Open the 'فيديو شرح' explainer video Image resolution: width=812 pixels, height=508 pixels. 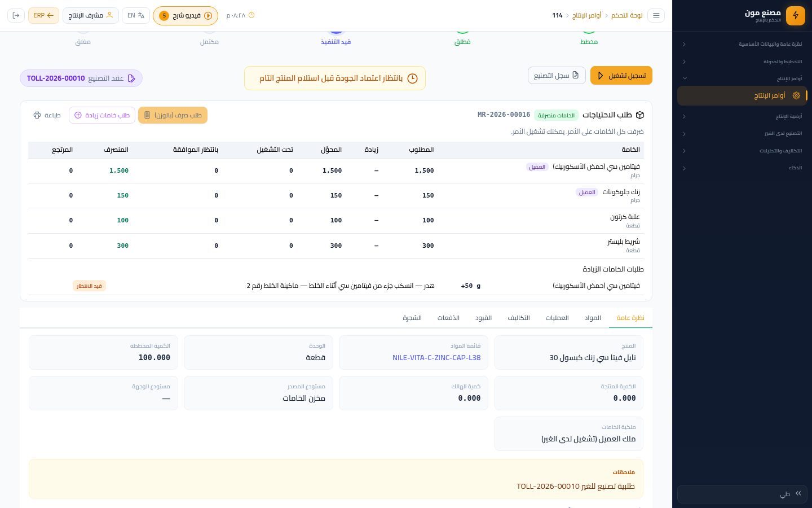(x=186, y=15)
